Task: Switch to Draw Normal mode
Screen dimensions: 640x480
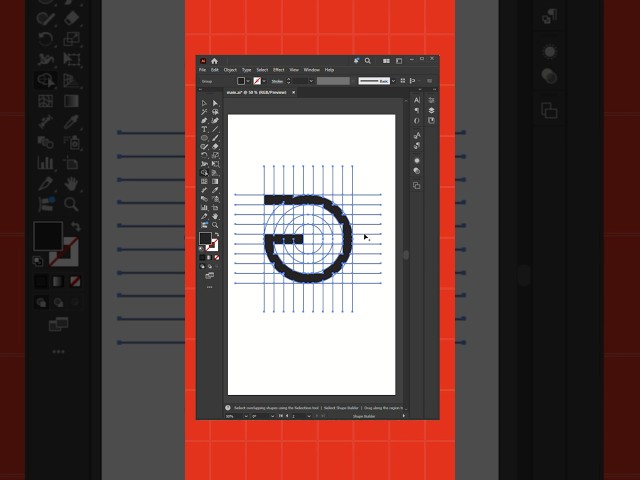Action: pos(202,266)
